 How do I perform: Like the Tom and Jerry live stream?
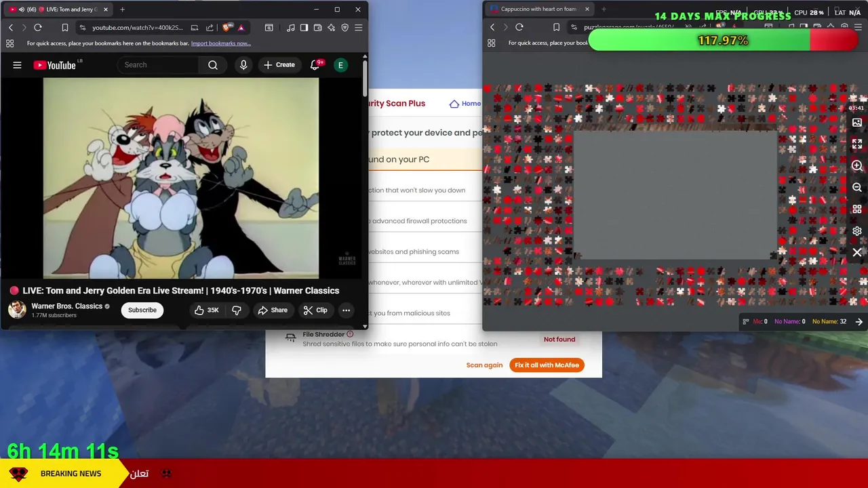click(x=207, y=310)
